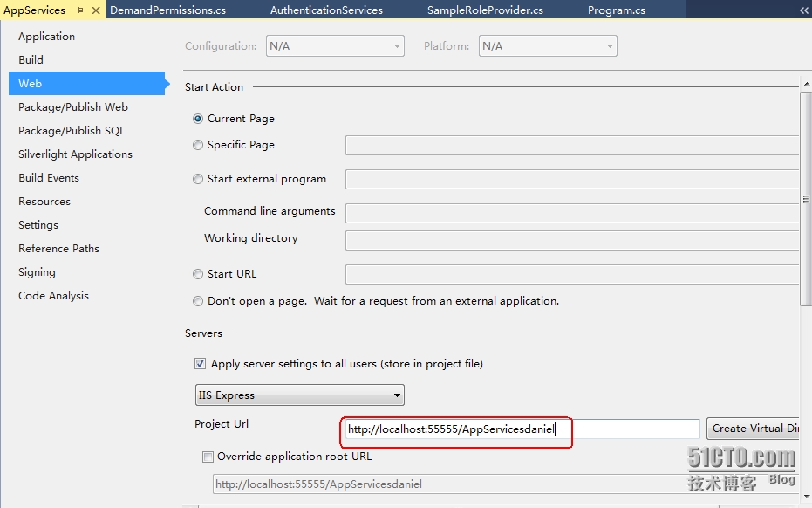
Task: Select Start URL radio button
Action: pos(198,274)
